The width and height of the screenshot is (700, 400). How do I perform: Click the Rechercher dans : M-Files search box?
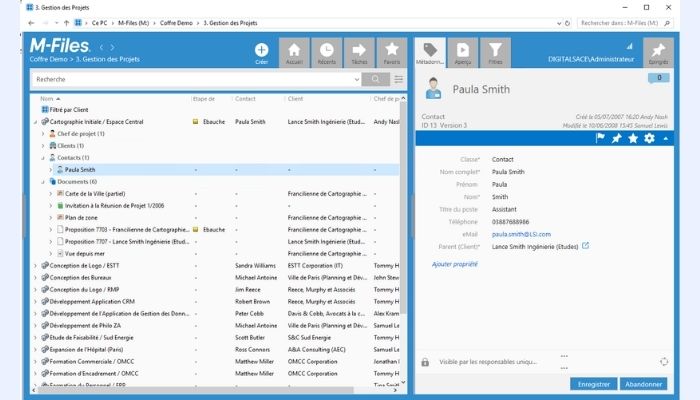(625, 23)
